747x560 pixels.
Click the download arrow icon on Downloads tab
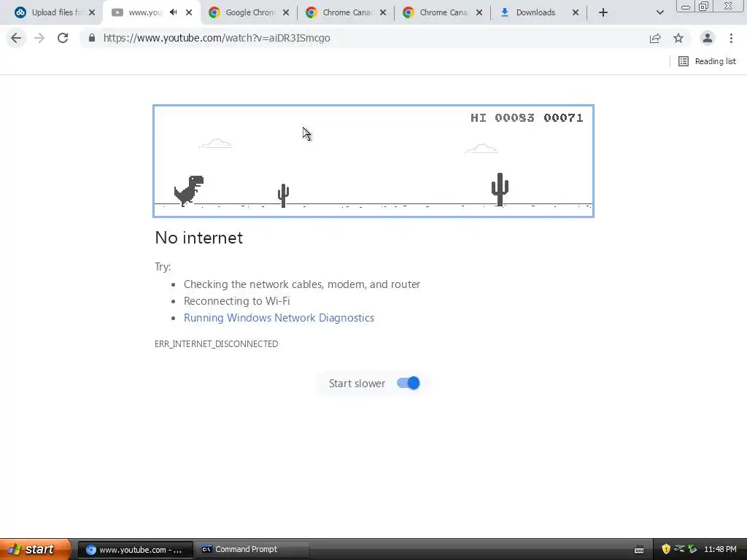click(505, 12)
